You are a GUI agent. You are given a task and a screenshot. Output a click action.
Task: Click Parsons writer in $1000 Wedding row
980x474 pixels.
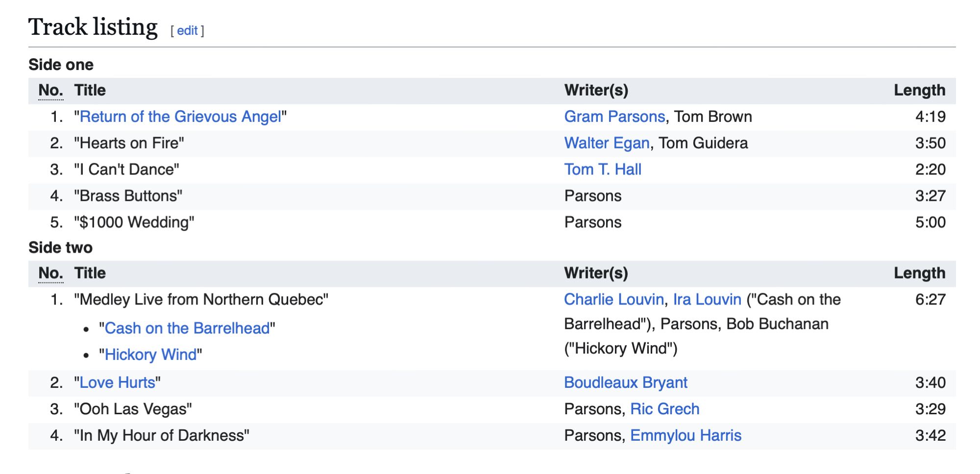click(x=593, y=222)
